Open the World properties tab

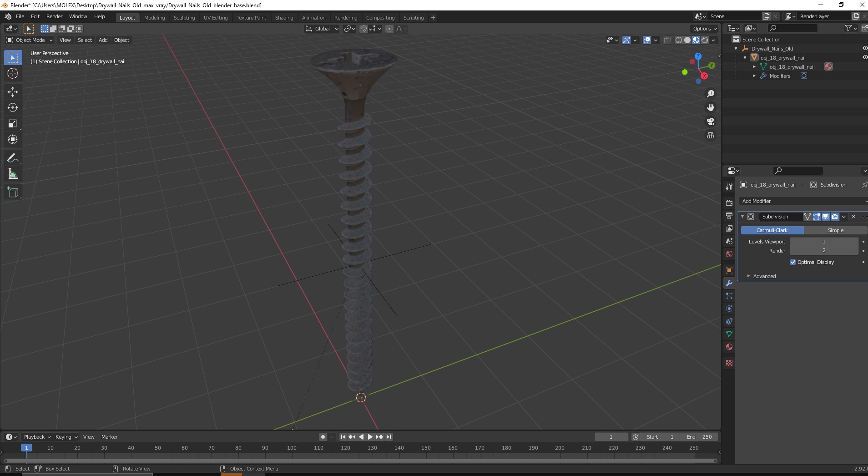[729, 254]
